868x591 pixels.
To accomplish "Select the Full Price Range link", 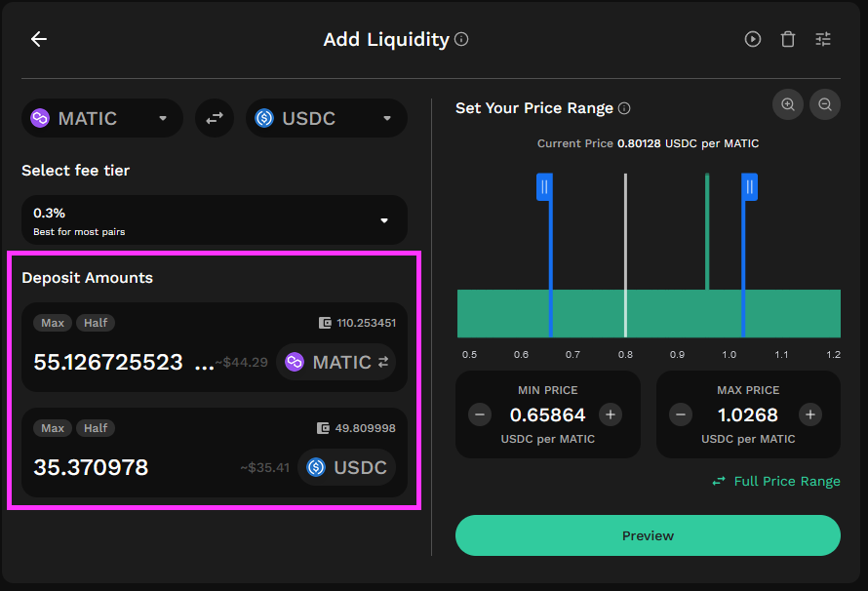I will click(776, 481).
